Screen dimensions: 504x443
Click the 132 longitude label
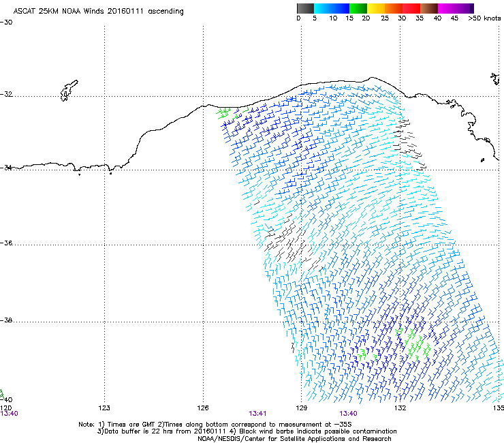(400, 408)
